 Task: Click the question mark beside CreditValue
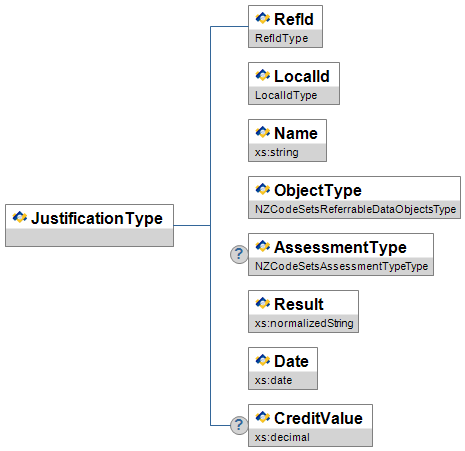239,425
